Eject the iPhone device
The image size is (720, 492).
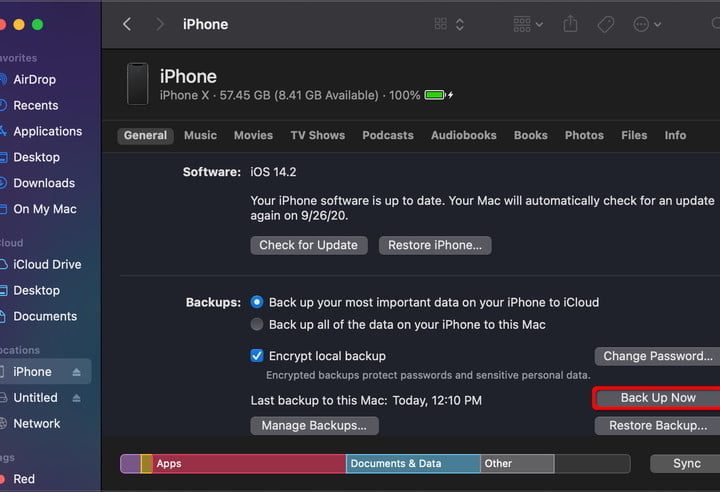pyautogui.click(x=76, y=372)
